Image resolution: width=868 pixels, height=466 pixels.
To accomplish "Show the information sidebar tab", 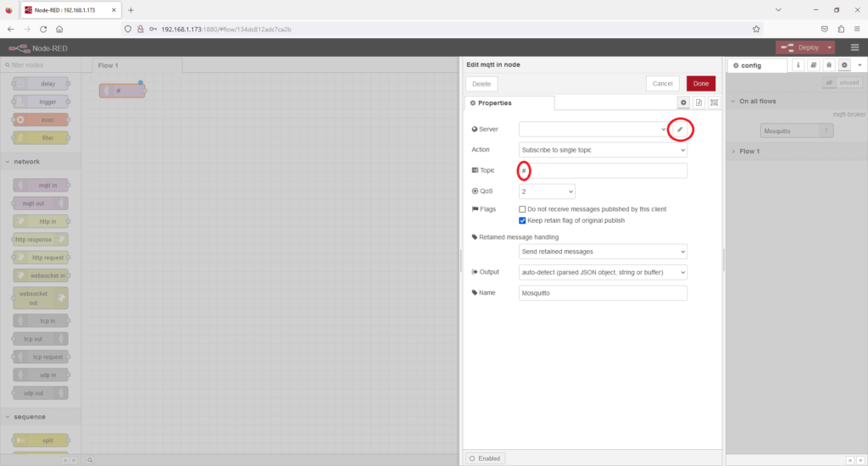I will [x=798, y=65].
